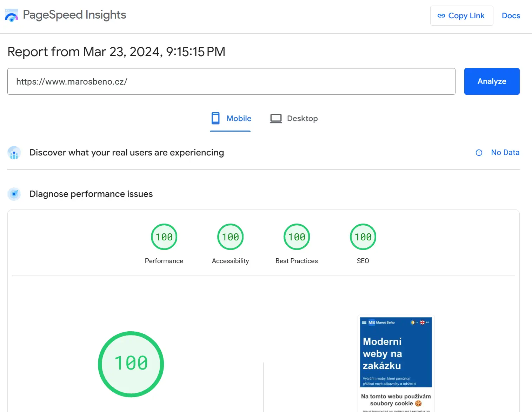
Task: Open the Best Practices score gauge
Action: [x=297, y=237]
